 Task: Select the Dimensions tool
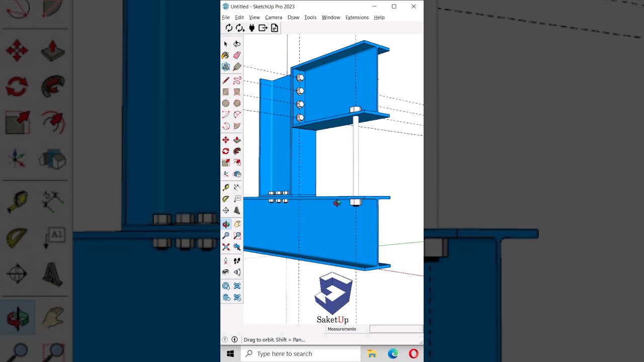tap(237, 188)
